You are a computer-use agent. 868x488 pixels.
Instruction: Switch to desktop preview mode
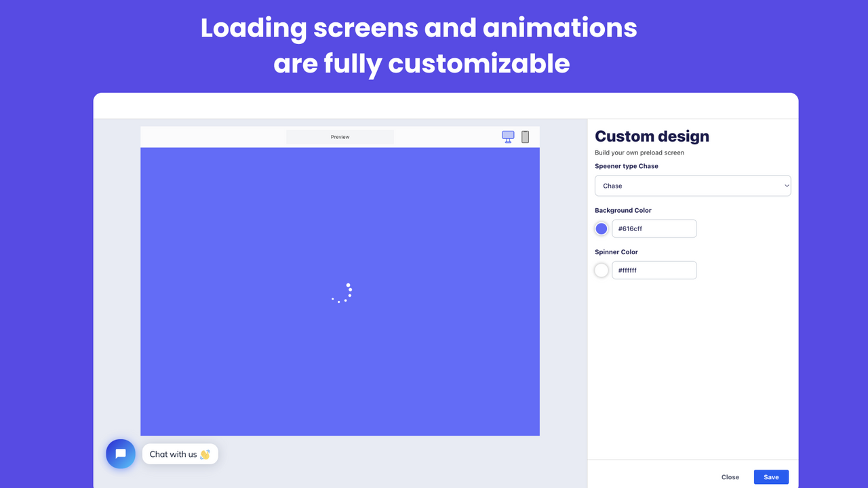click(x=508, y=137)
